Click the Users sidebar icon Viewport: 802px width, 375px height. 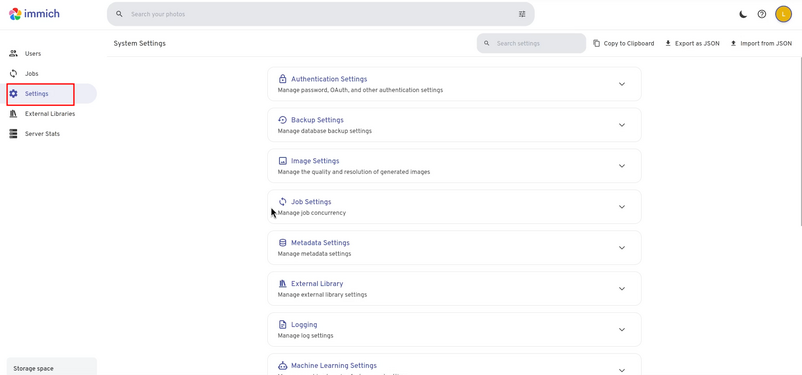click(14, 53)
